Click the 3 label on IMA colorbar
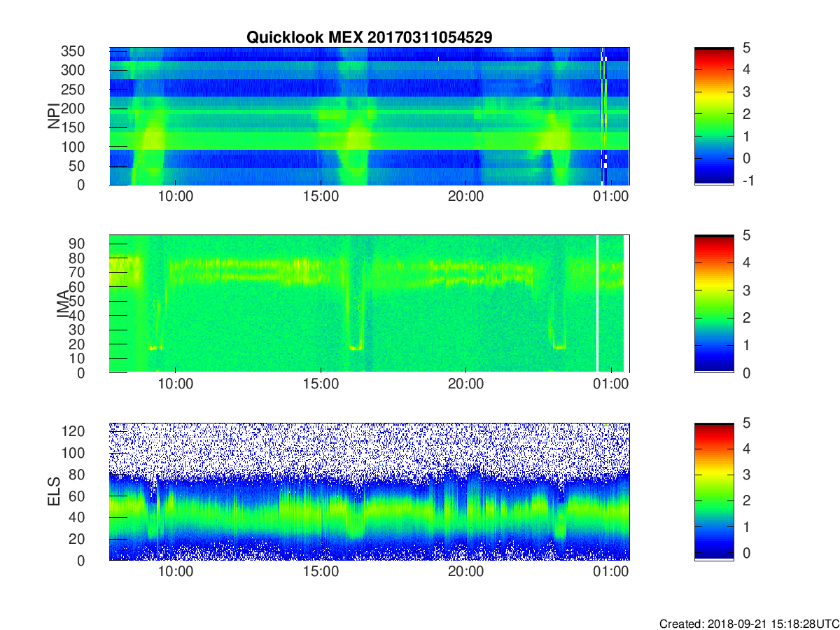 pyautogui.click(x=746, y=290)
